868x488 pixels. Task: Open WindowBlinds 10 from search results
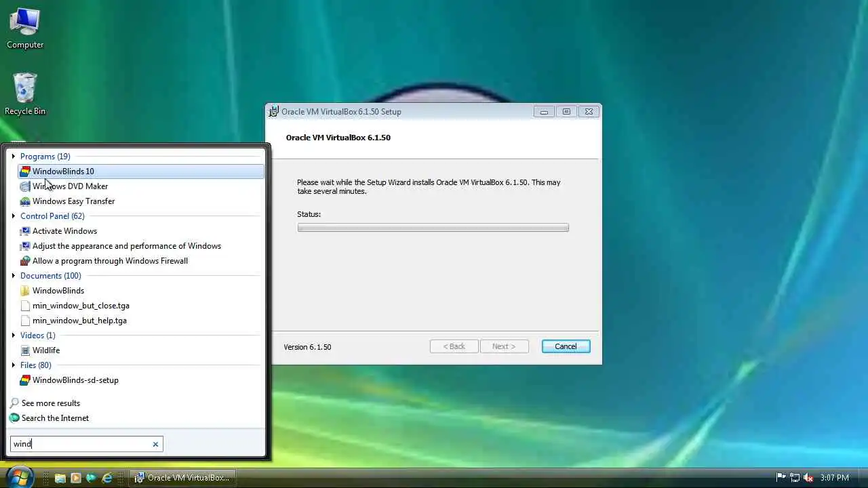(x=140, y=171)
